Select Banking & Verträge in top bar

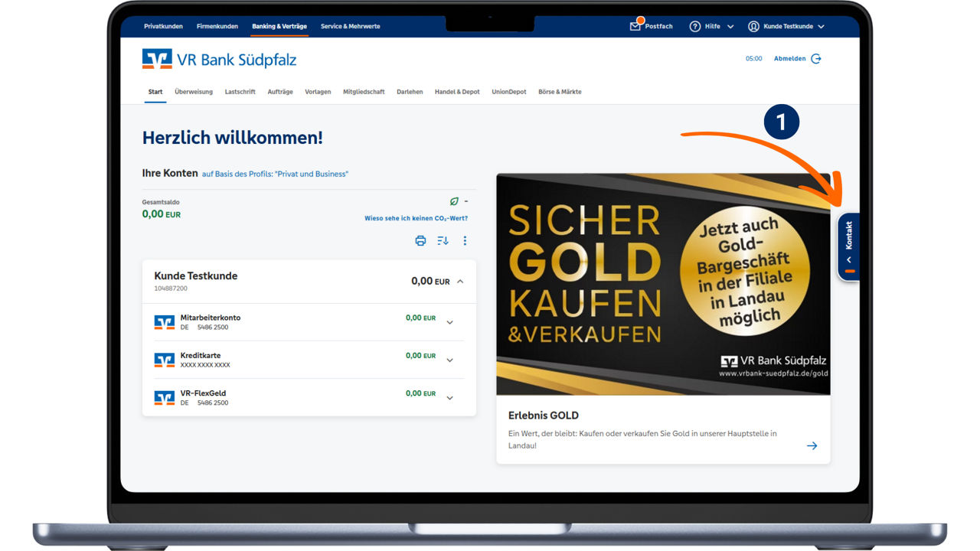pos(279,26)
